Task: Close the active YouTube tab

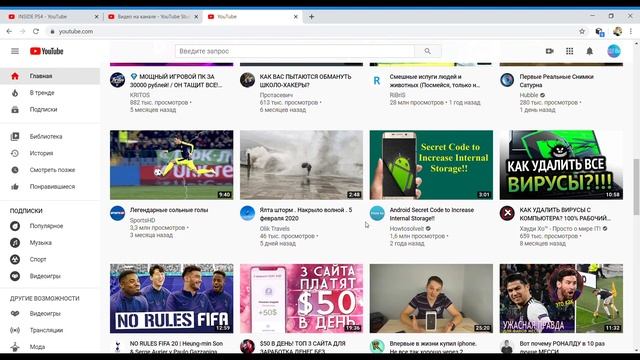Action: 296,17
